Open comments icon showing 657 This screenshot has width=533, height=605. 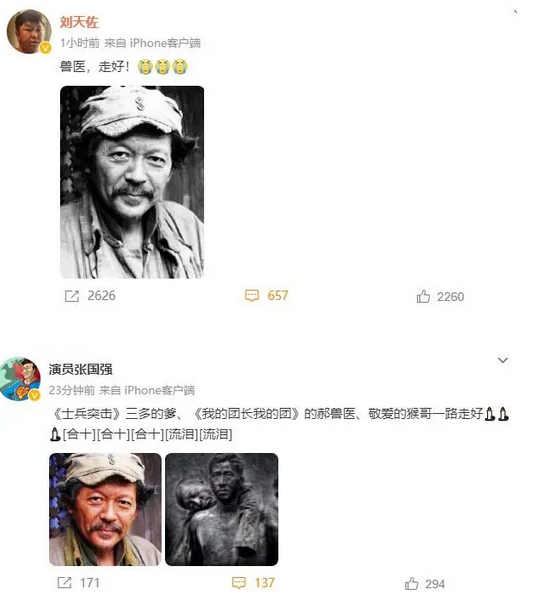[x=252, y=296]
